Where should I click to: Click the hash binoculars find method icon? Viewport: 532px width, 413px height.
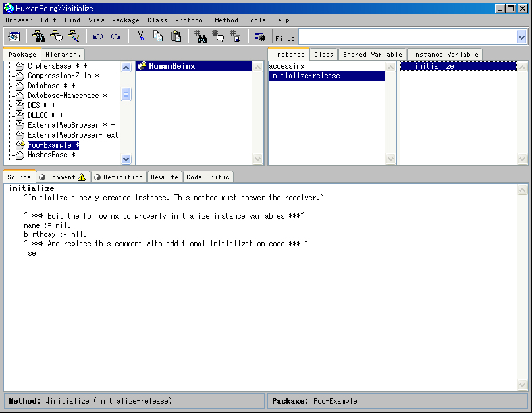[x=200, y=36]
